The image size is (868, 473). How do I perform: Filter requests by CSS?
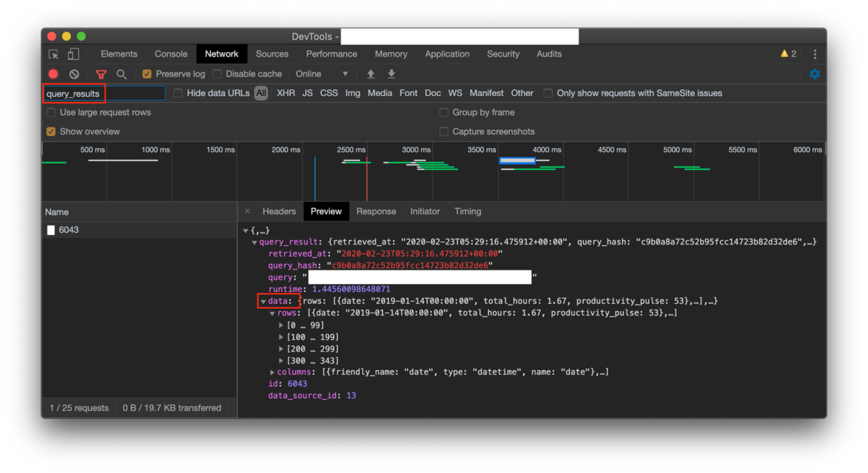point(329,93)
